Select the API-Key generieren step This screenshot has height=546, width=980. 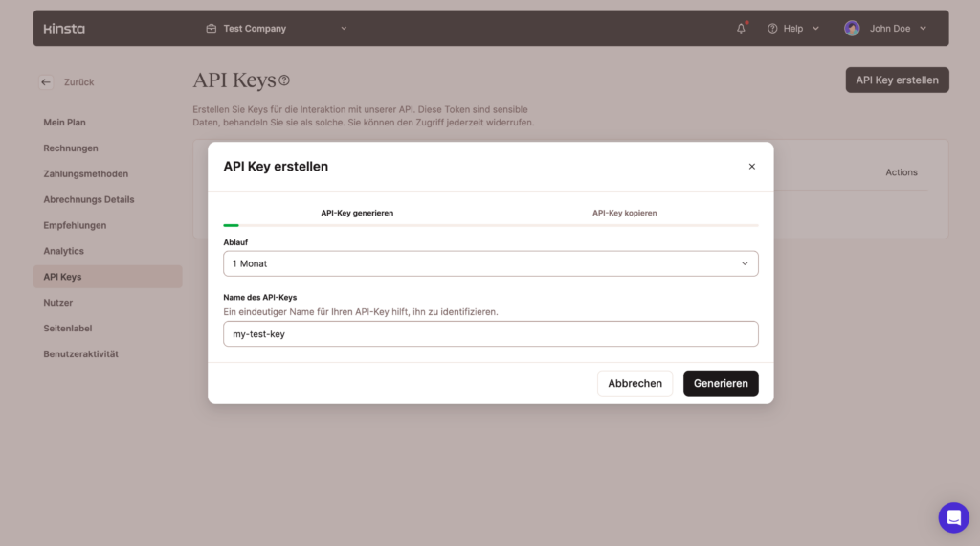357,213
